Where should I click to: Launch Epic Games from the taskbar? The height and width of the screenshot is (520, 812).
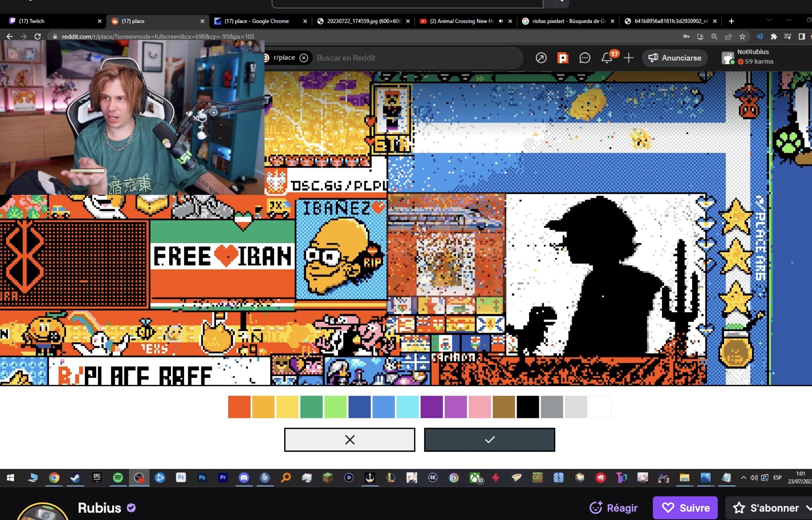click(97, 478)
